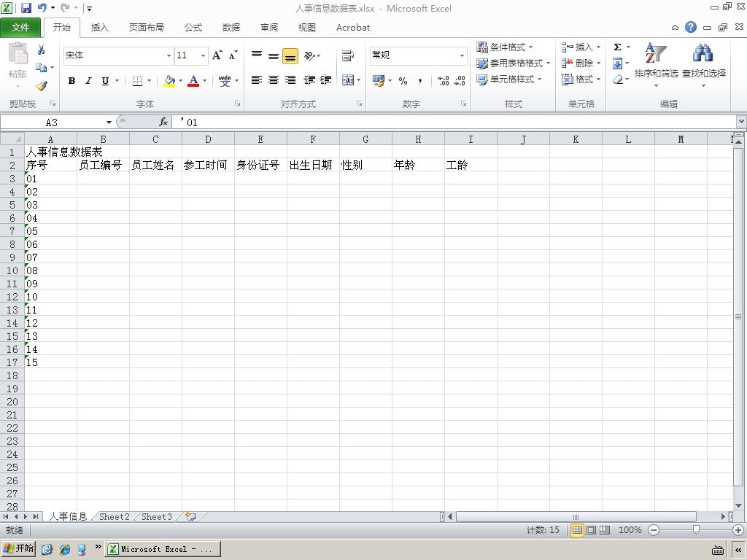Select Page Layout view in status bar
Image resolution: width=747 pixels, height=560 pixels.
[591, 530]
